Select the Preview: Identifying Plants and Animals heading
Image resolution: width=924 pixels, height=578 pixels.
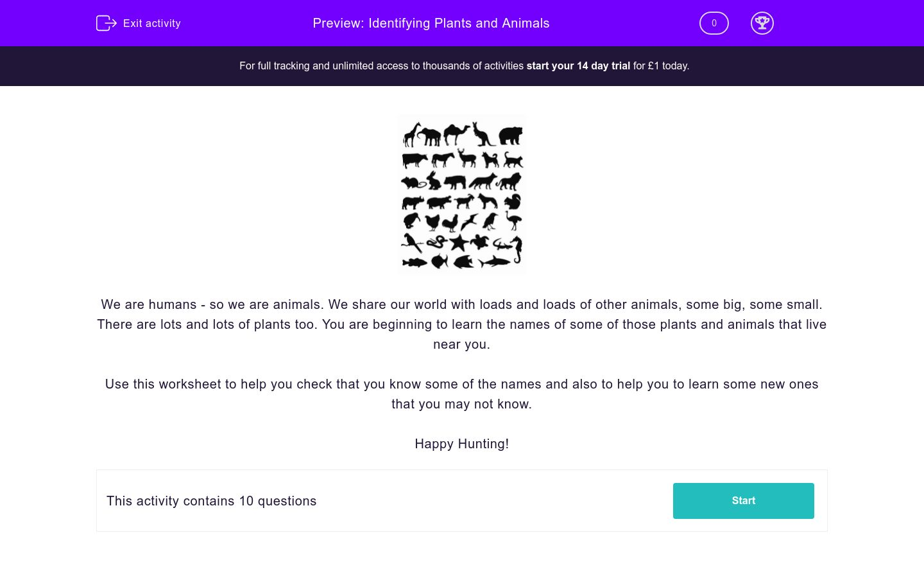[x=431, y=23]
